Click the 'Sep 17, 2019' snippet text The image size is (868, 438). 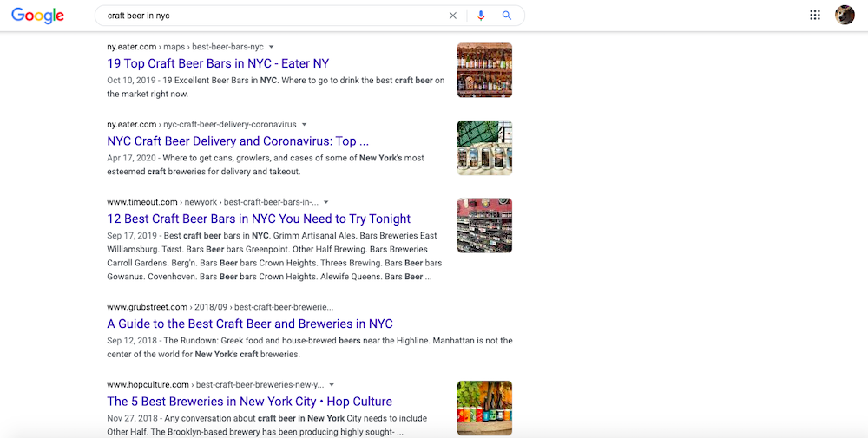click(132, 235)
